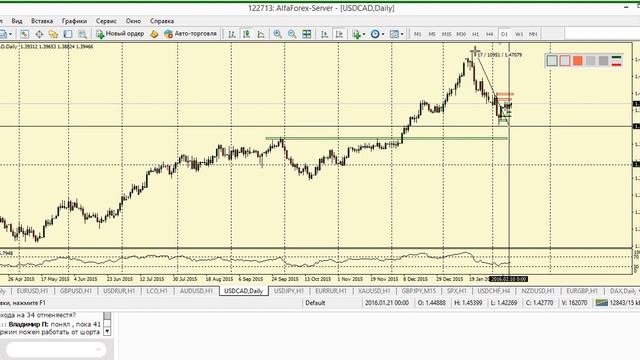Image resolution: width=640 pixels, height=360 pixels.
Task: Open the Вид menu
Action: [17, 21]
